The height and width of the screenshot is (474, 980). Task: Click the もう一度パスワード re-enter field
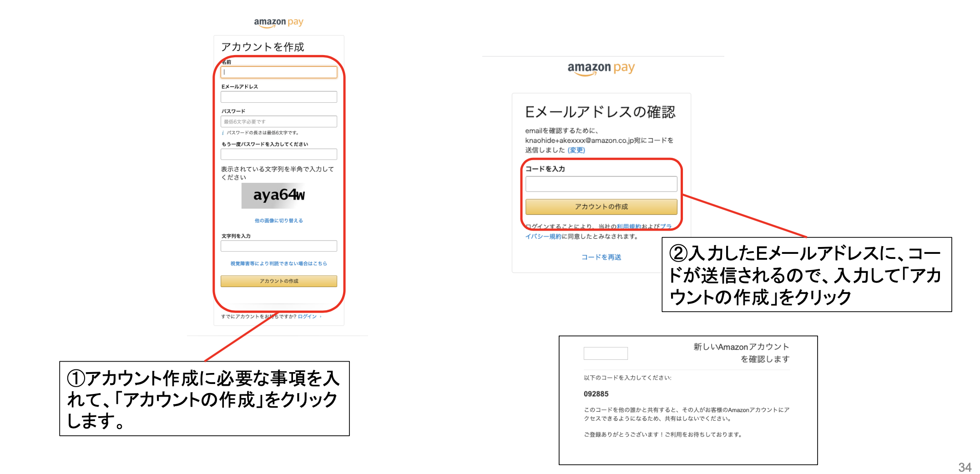[278, 154]
